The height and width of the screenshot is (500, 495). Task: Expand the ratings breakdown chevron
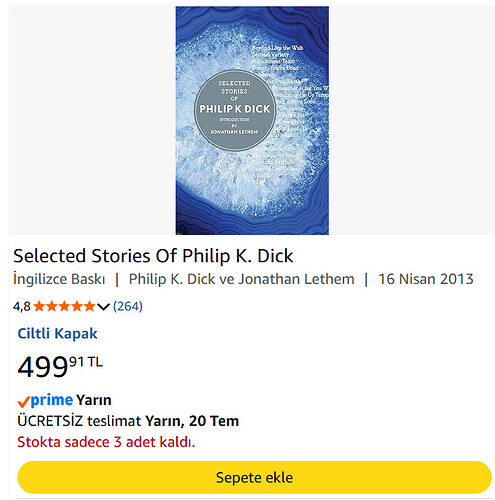pos(103,306)
